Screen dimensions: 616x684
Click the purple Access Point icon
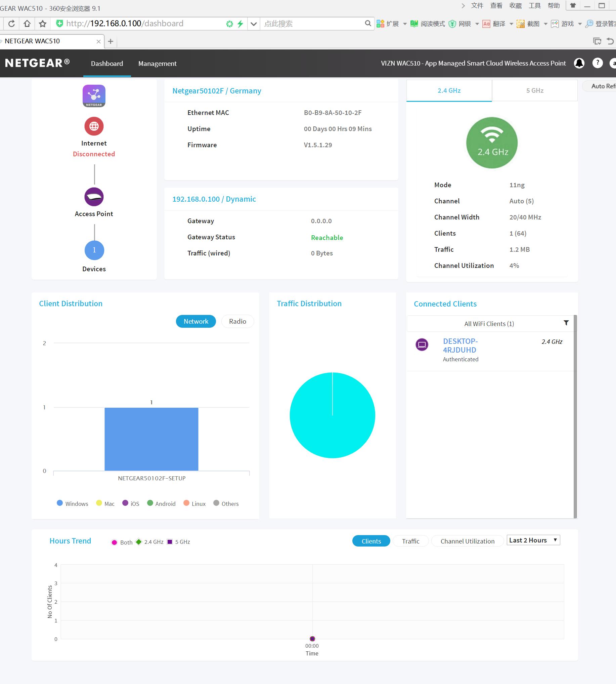94,197
